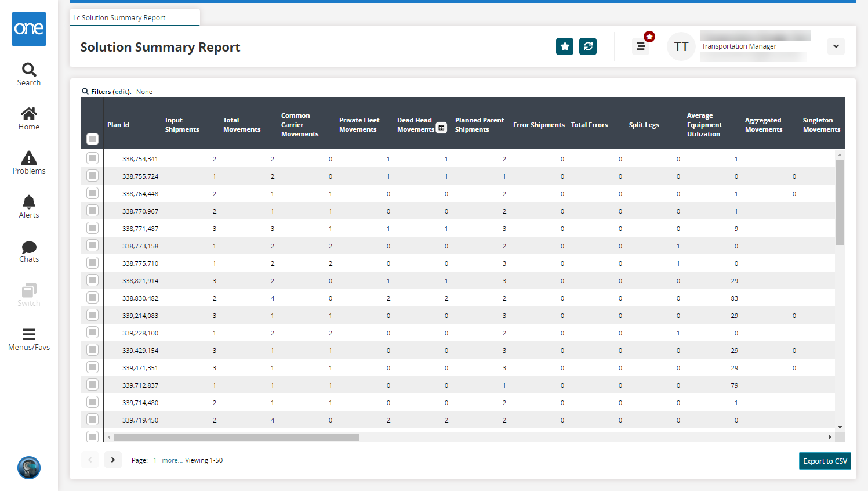The width and height of the screenshot is (868, 491).
Task: Click the ONE logo icon
Action: [29, 29]
